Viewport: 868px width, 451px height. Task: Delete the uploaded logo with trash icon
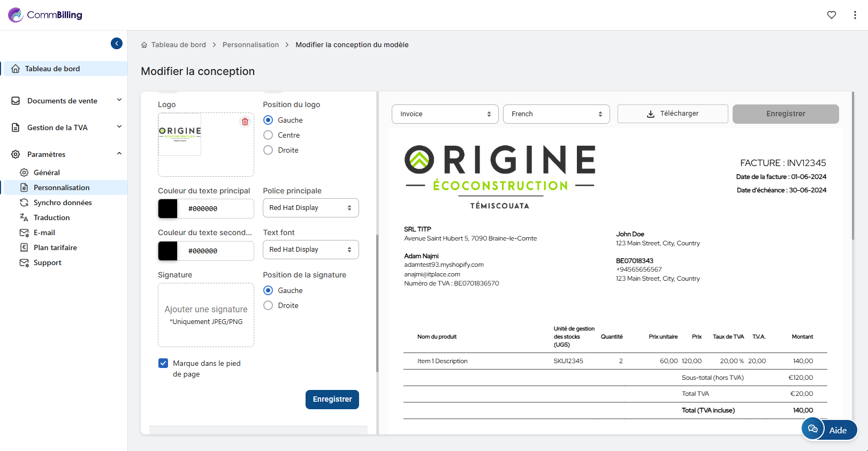[245, 122]
